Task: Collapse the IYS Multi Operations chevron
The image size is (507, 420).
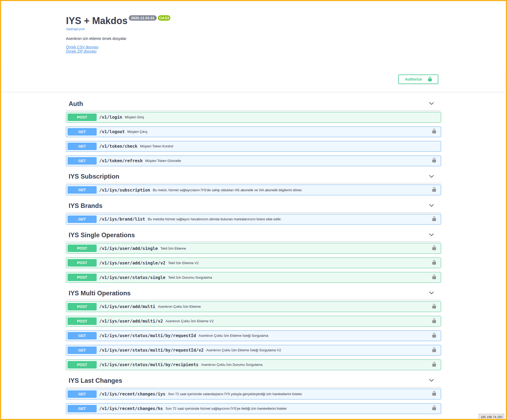Action: (x=431, y=293)
